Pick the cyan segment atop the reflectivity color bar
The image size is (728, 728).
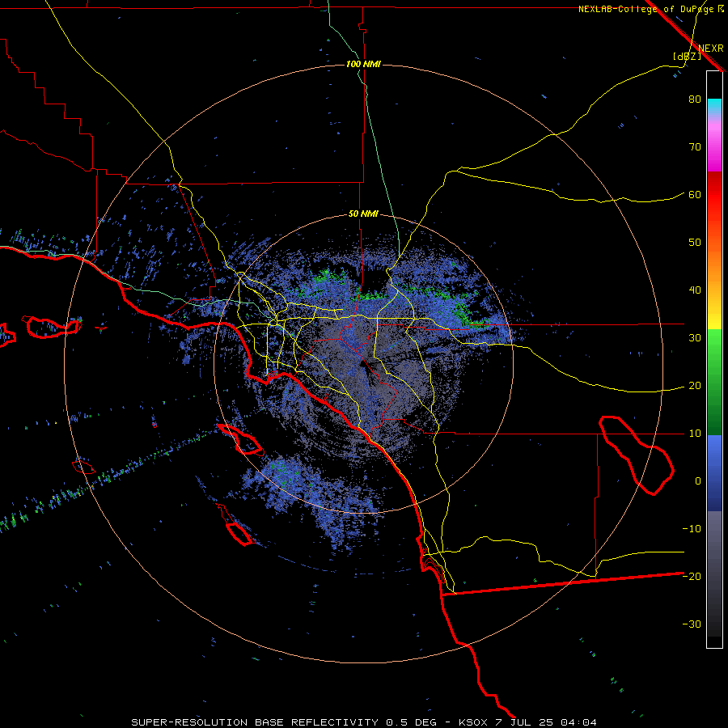[x=714, y=106]
